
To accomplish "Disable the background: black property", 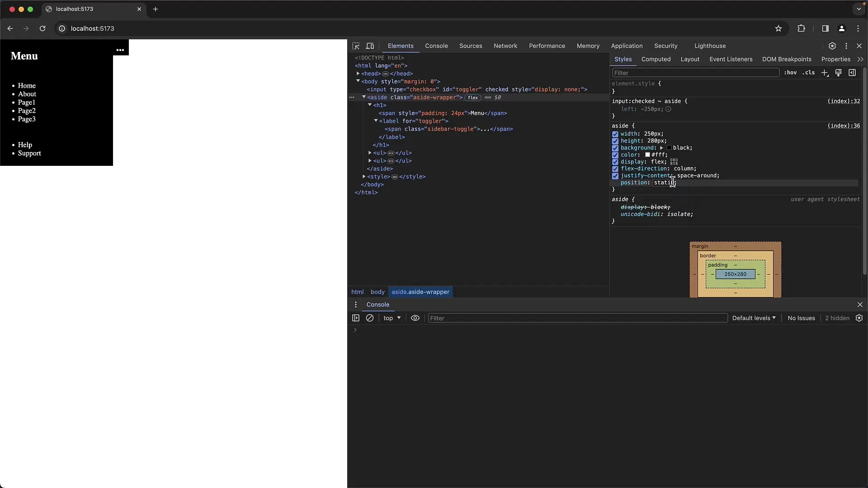I will tap(615, 148).
